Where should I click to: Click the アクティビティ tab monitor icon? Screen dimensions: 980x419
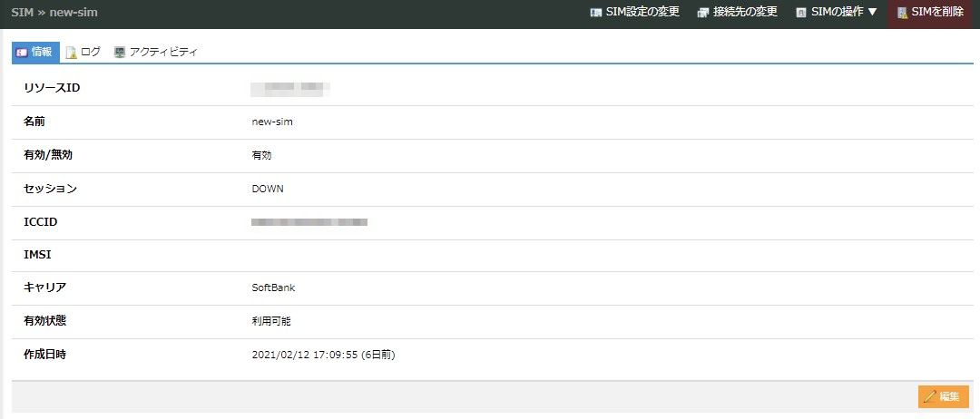point(120,53)
